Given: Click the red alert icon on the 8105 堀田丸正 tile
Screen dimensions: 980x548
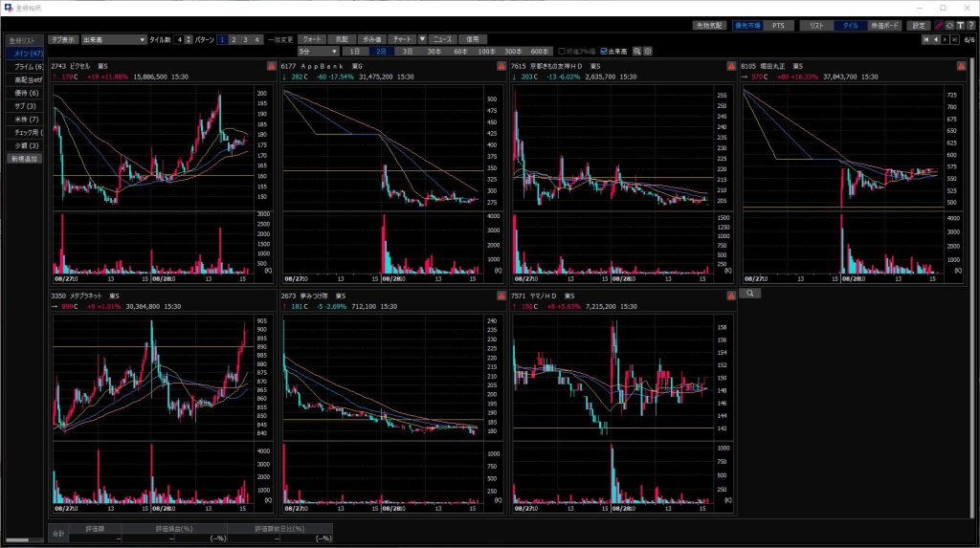Looking at the screenshot, I should (960, 66).
